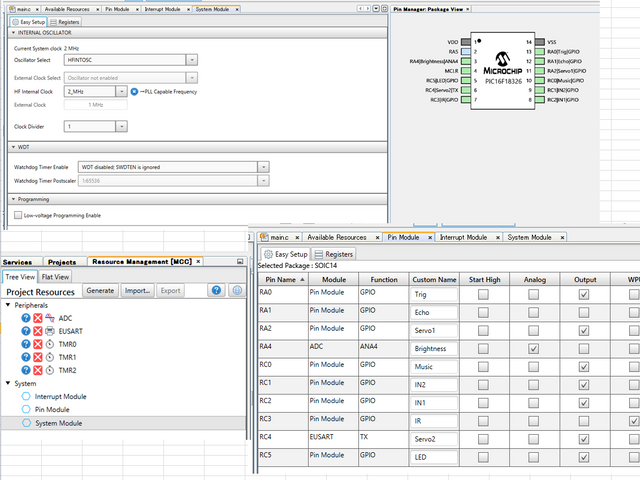
Task: Open the blue help button in Project Resources
Action: point(216,290)
